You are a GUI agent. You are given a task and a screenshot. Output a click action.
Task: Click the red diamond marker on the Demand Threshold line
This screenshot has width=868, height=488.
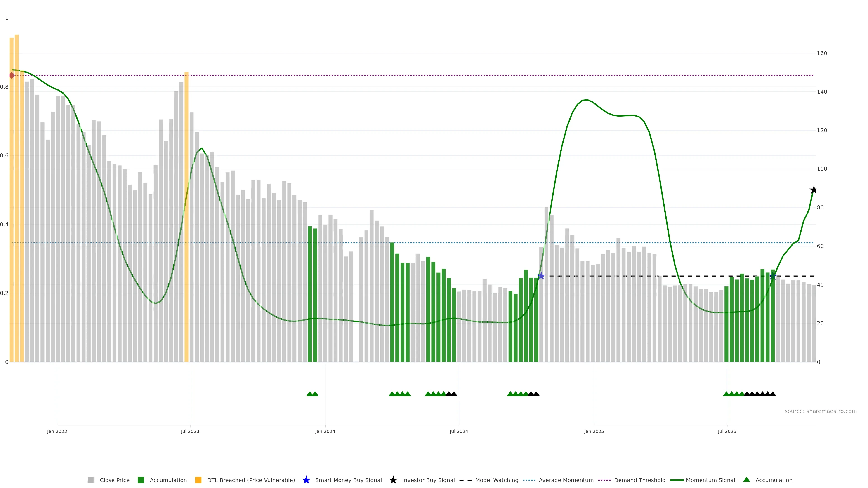12,75
